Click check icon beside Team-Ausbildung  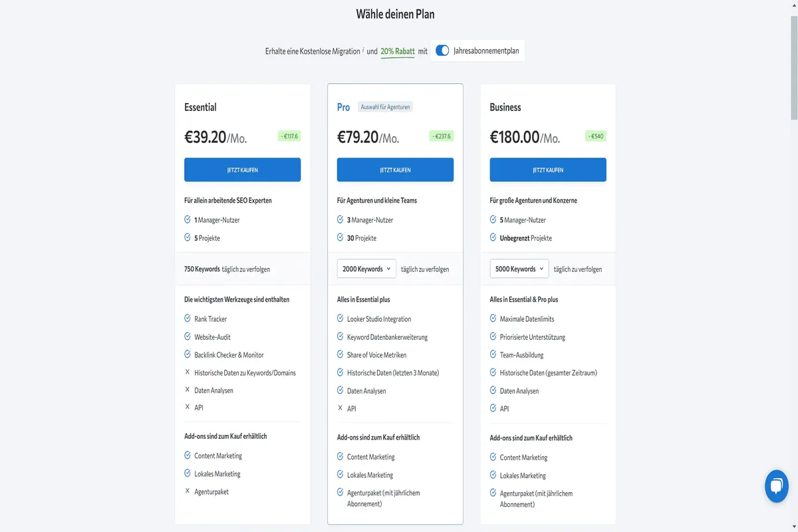pos(493,354)
